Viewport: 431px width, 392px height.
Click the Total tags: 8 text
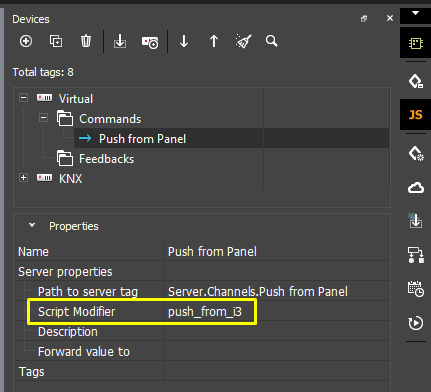point(43,72)
